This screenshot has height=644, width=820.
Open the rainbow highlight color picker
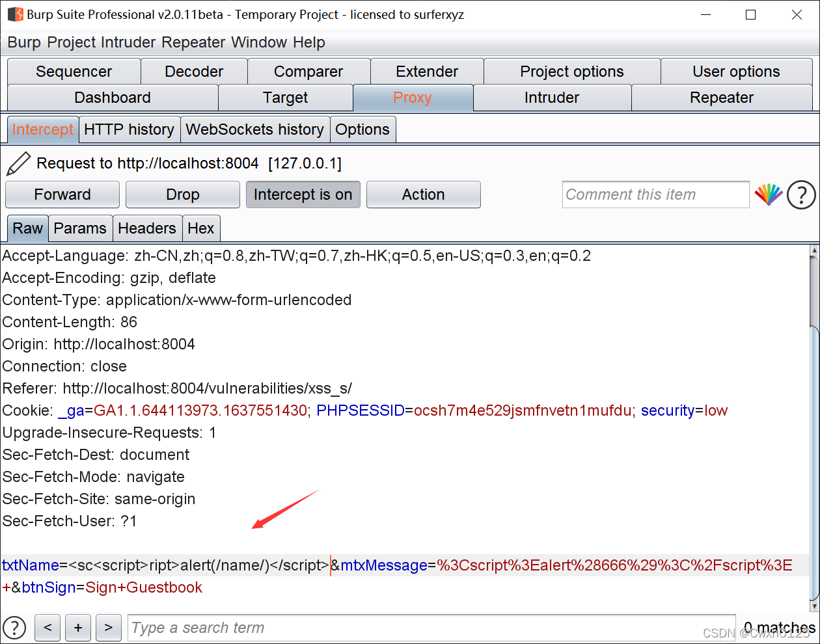[769, 195]
